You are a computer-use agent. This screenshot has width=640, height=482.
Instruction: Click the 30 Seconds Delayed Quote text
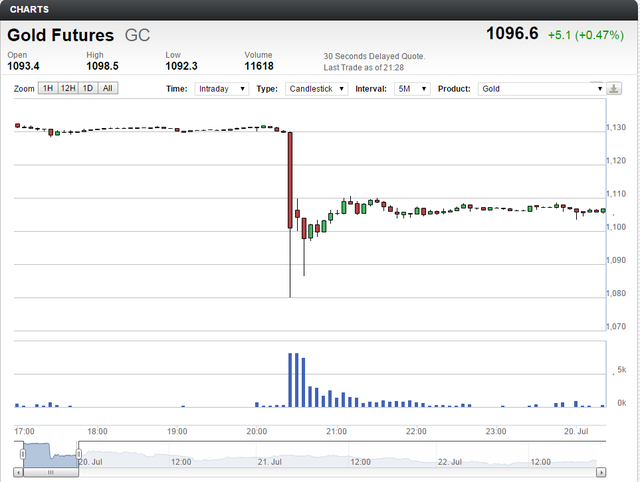pyautogui.click(x=374, y=56)
